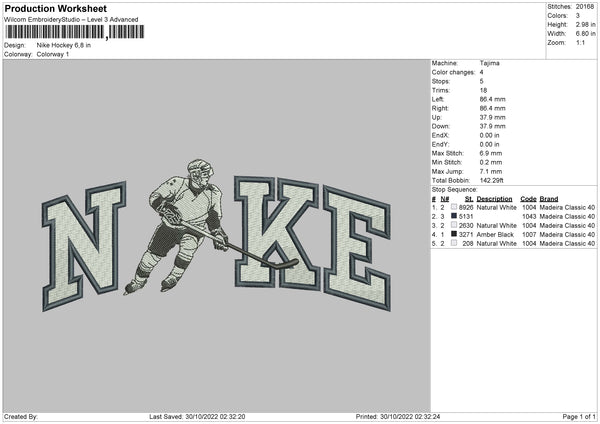This screenshot has height=424, width=600.
Task: Click the Production Worksheet title
Action: 55,8
